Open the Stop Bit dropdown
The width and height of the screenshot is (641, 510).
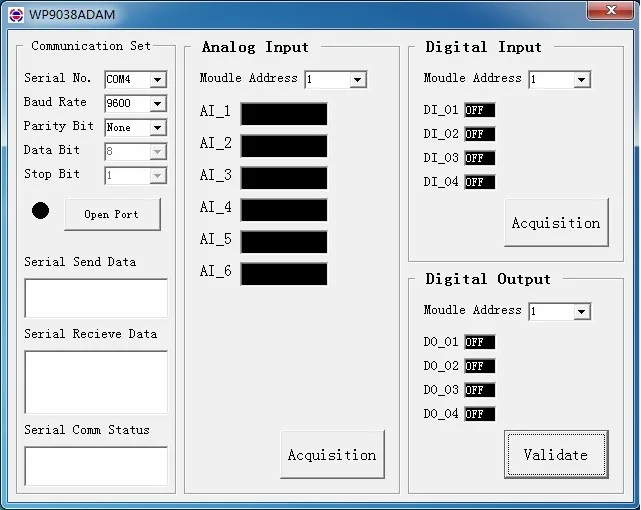click(x=157, y=176)
